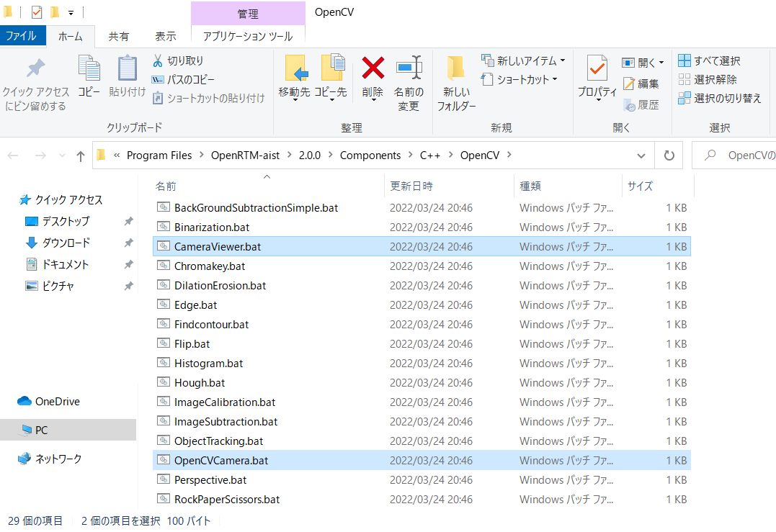
Task: Select the Cut scissors command
Action: coord(178,60)
